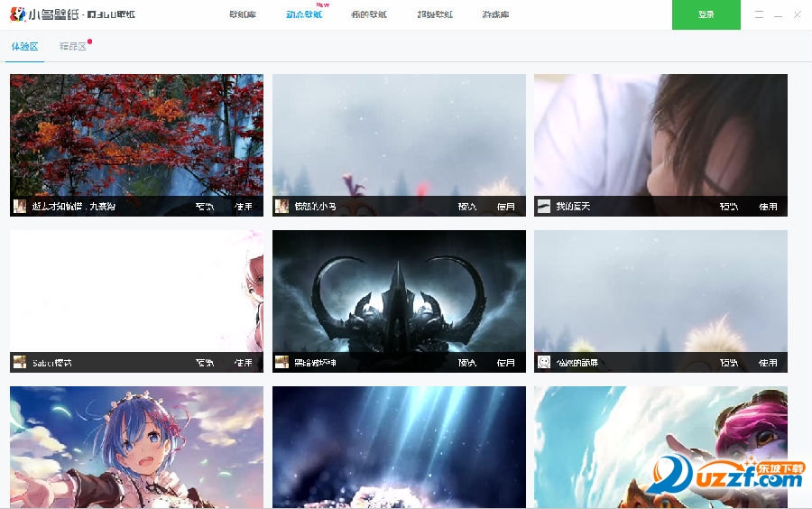Click the 小鸟壁纸 bird logo icon
The height and width of the screenshot is (509, 812).
[x=17, y=14]
